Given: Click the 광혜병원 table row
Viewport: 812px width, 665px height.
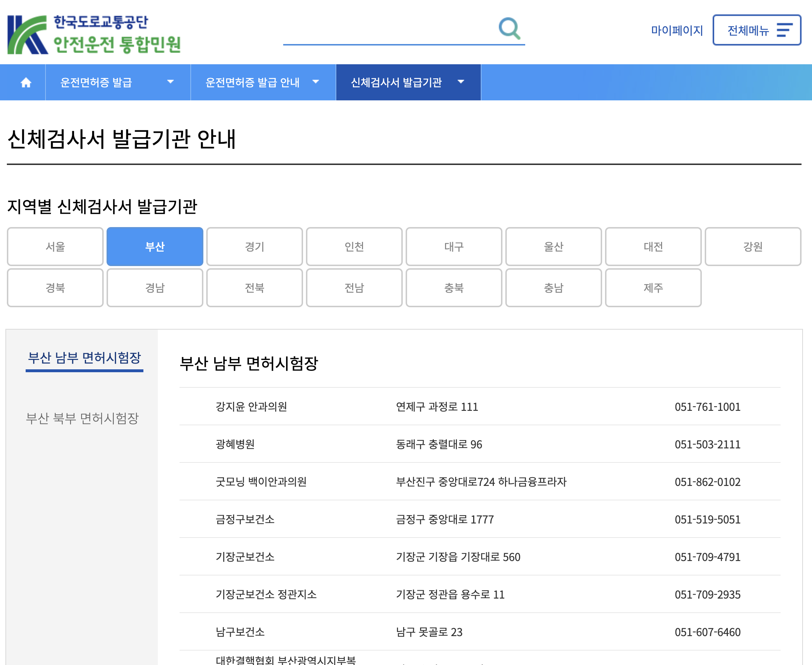Looking at the screenshot, I should (480, 444).
